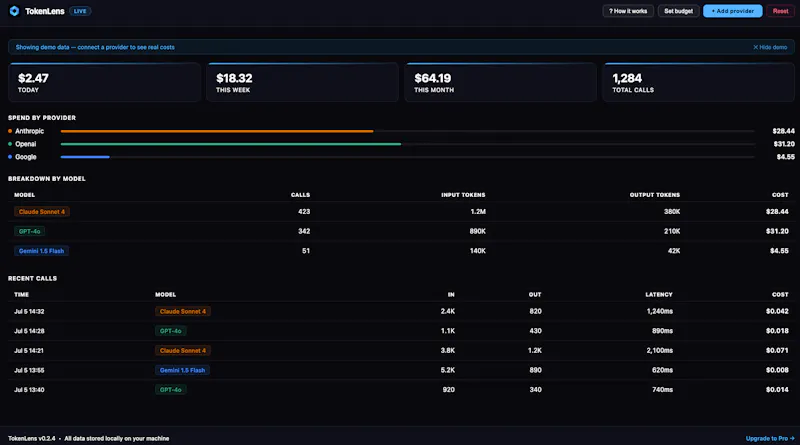The image size is (800, 445).
Task: Click the Anthropic orange spend bar
Action: 217,131
